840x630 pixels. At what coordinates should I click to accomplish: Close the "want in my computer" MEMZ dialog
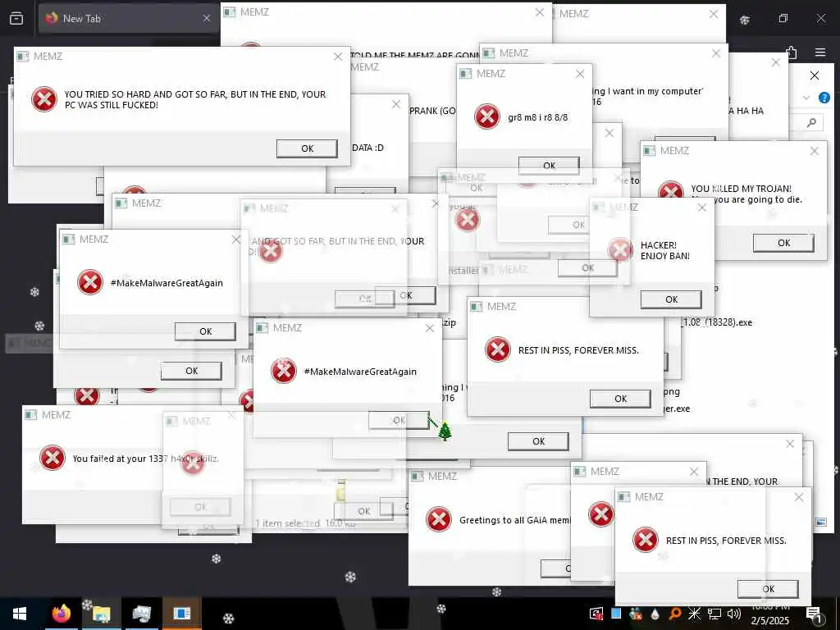pos(716,53)
